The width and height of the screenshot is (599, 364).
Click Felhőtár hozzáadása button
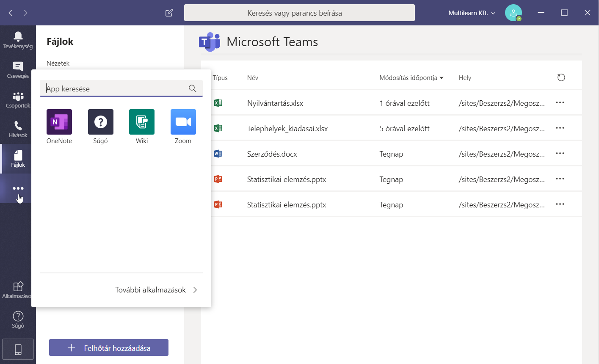(109, 348)
